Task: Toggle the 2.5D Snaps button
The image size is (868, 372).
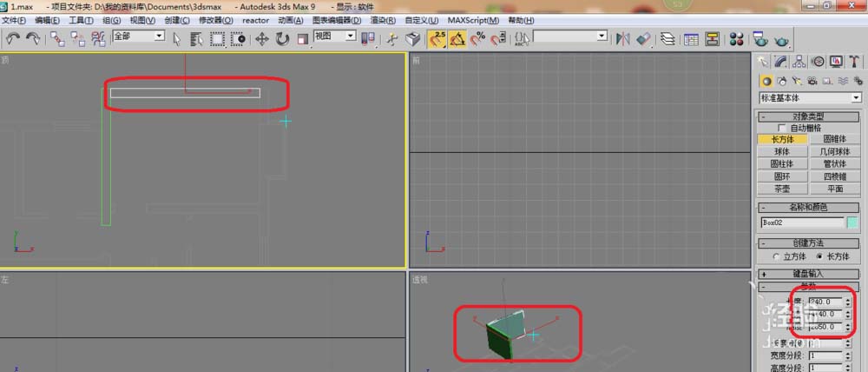Action: click(437, 38)
